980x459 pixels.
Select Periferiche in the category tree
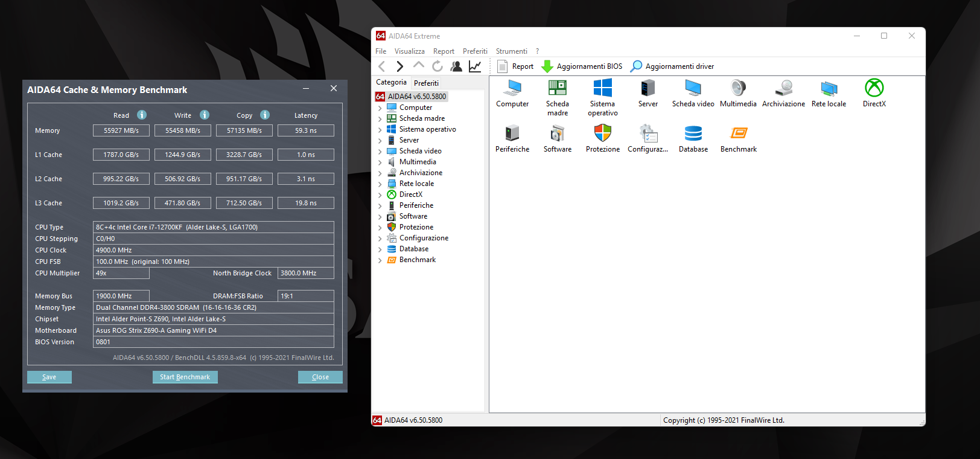point(416,205)
